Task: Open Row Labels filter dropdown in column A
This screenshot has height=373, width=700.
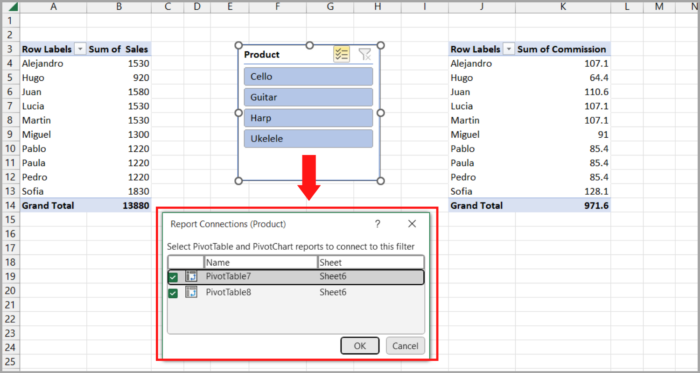Action: click(x=80, y=49)
